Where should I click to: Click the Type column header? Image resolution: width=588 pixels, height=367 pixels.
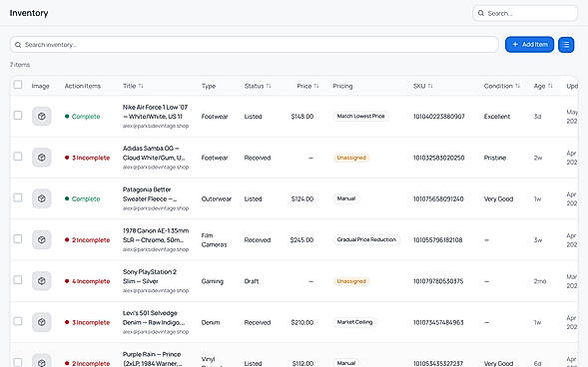coord(208,86)
